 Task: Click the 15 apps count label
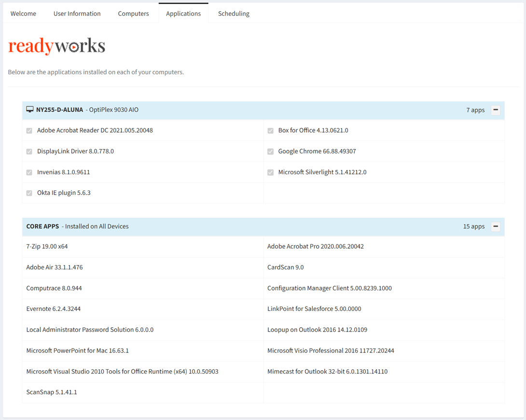tap(474, 226)
